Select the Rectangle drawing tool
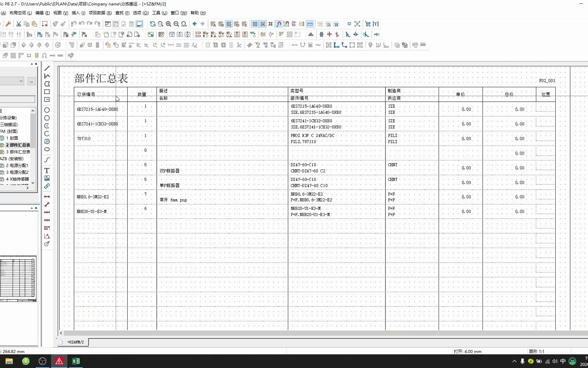Image resolution: width=588 pixels, height=368 pixels. click(x=47, y=92)
